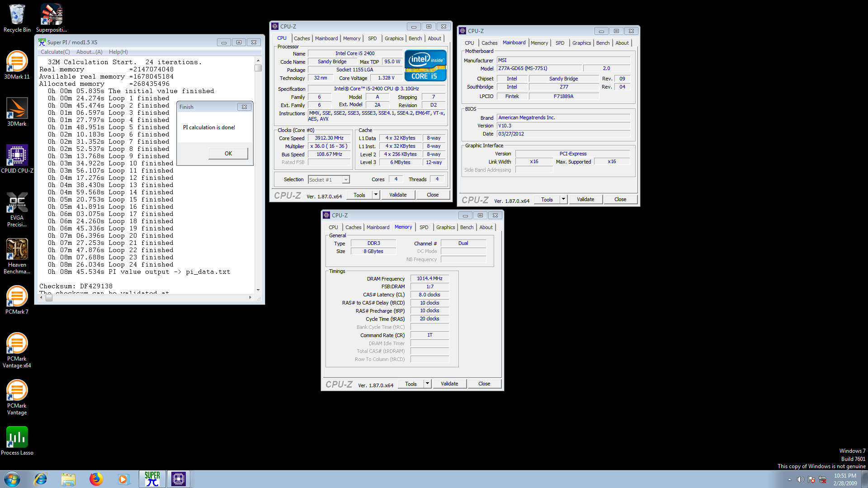Open Firefox from the taskbar
Screen dimensions: 868x488
point(96,479)
